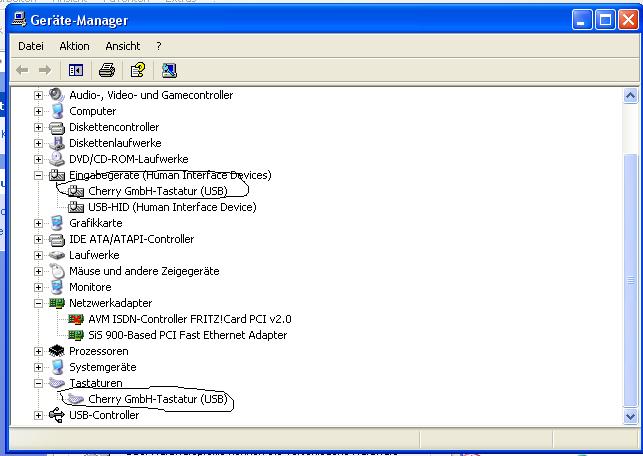The height and width of the screenshot is (456, 643).
Task: Select Cherry GmbH-Tastatur (USB) under Eingabegeräte
Action: pyautogui.click(x=158, y=191)
